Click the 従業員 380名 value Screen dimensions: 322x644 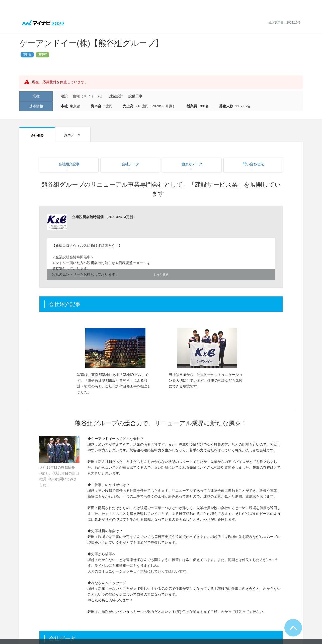tap(198, 106)
